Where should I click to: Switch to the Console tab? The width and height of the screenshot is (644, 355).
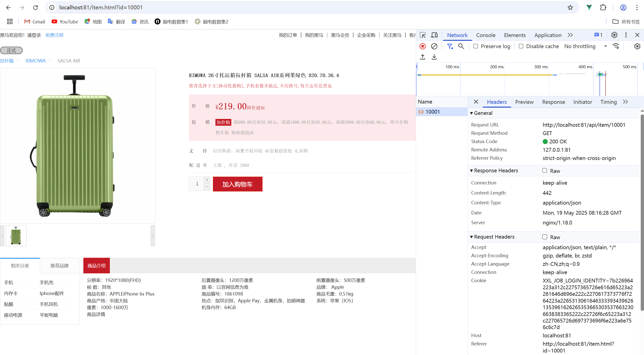tap(486, 35)
